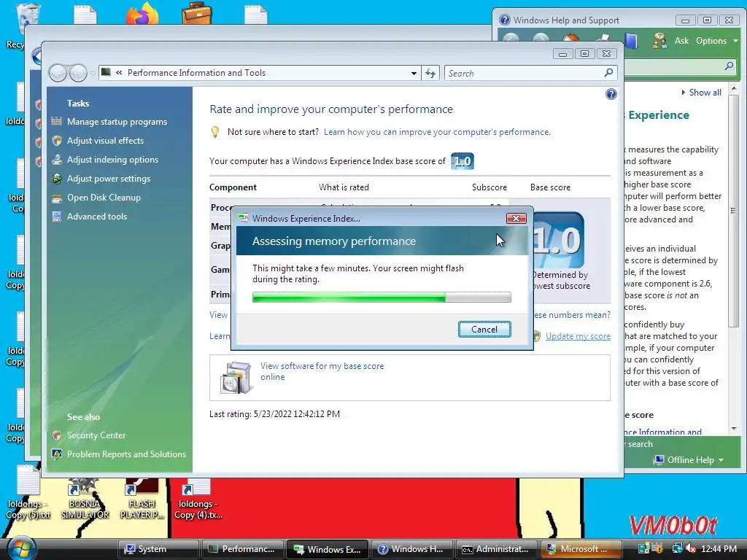The height and width of the screenshot is (560, 747).
Task: Click the Security Center shield icon
Action: click(x=57, y=435)
